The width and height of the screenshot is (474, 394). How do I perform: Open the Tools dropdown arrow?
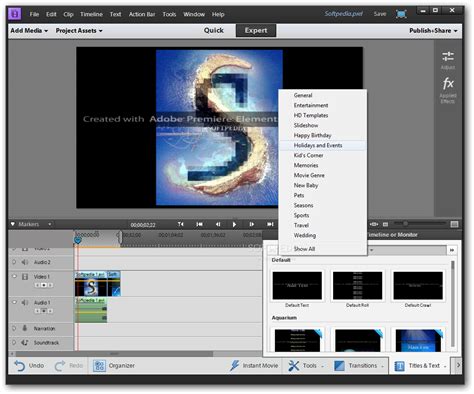click(322, 367)
